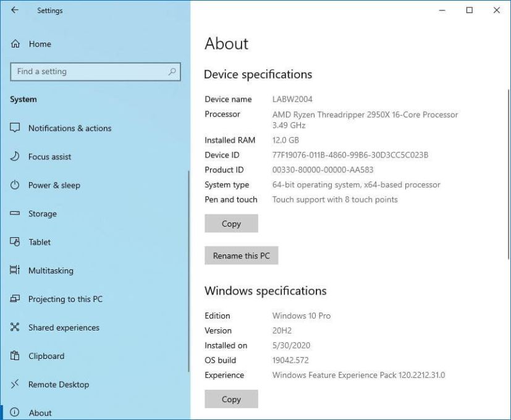Click device name value LABW2004
Viewport: 511px width, 420px height.
pyautogui.click(x=292, y=99)
